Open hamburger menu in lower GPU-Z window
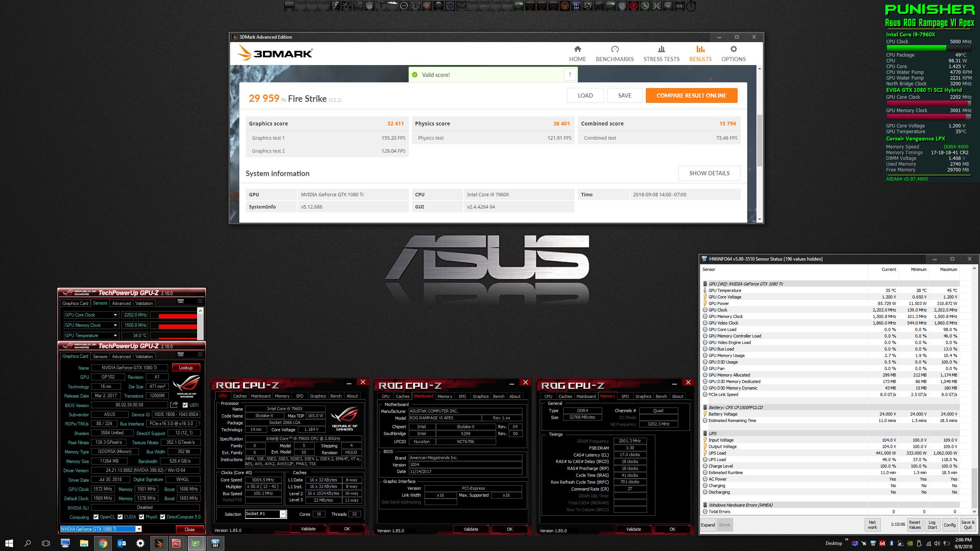The width and height of the screenshot is (980, 551). [200, 354]
